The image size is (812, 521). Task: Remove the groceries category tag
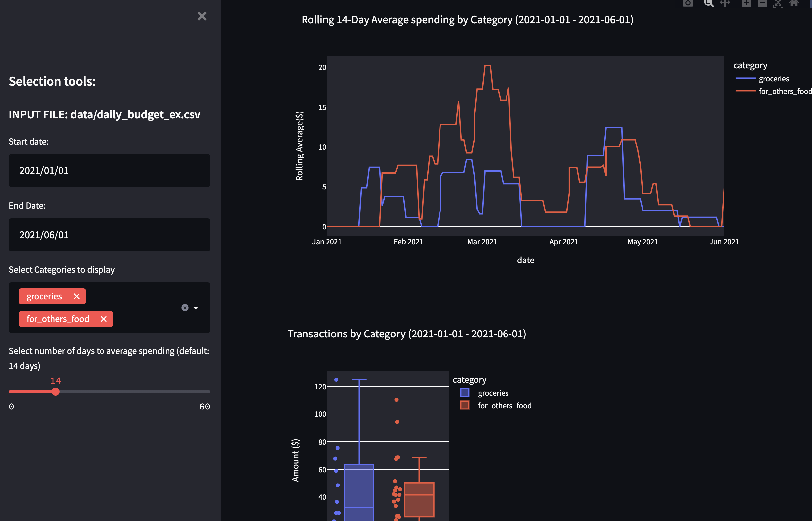[x=77, y=296]
